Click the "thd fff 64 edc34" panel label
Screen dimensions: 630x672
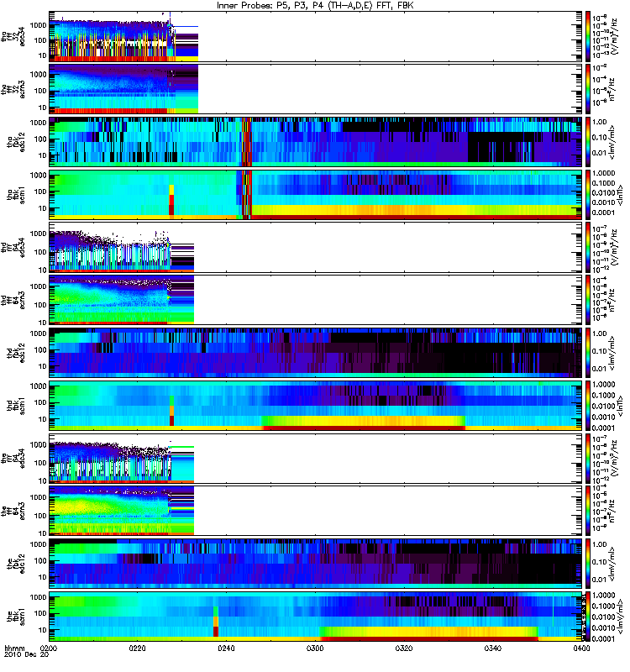(13, 247)
